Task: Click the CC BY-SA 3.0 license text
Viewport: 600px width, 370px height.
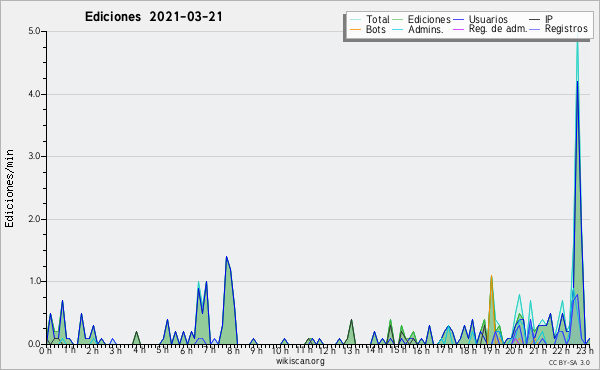Action: [x=569, y=362]
